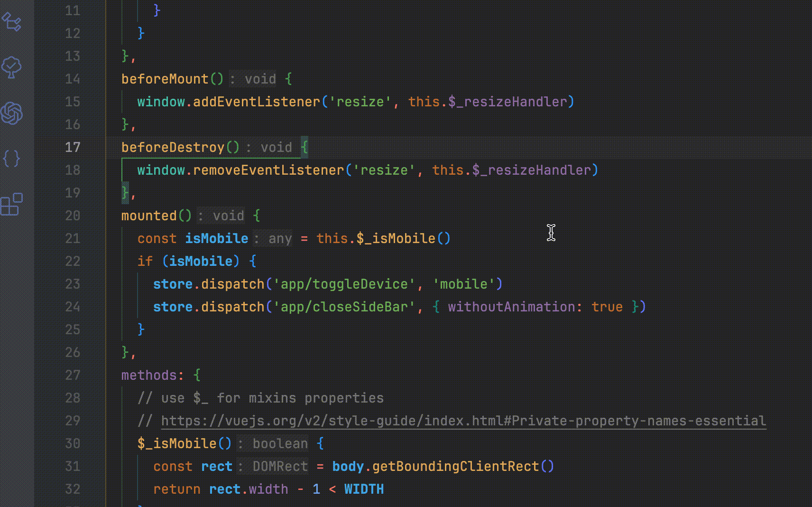Click line number 30 in the gutter
Image resolution: width=812 pixels, height=507 pixels.
coord(73,443)
